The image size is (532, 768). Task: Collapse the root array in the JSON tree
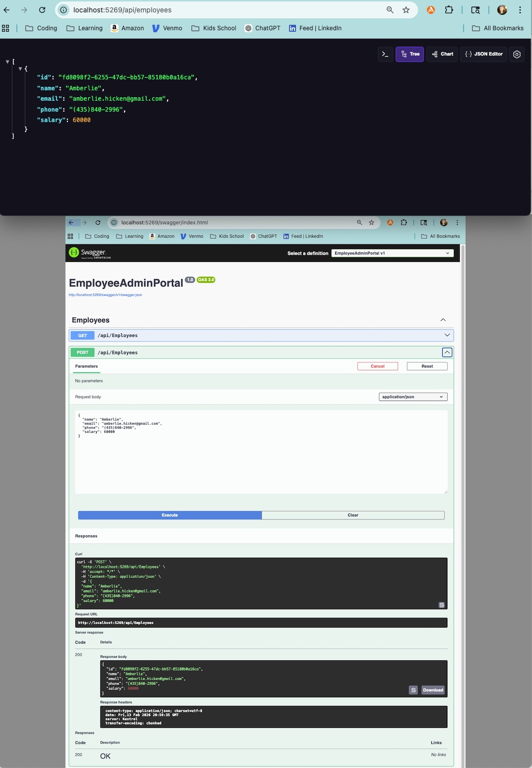point(7,62)
